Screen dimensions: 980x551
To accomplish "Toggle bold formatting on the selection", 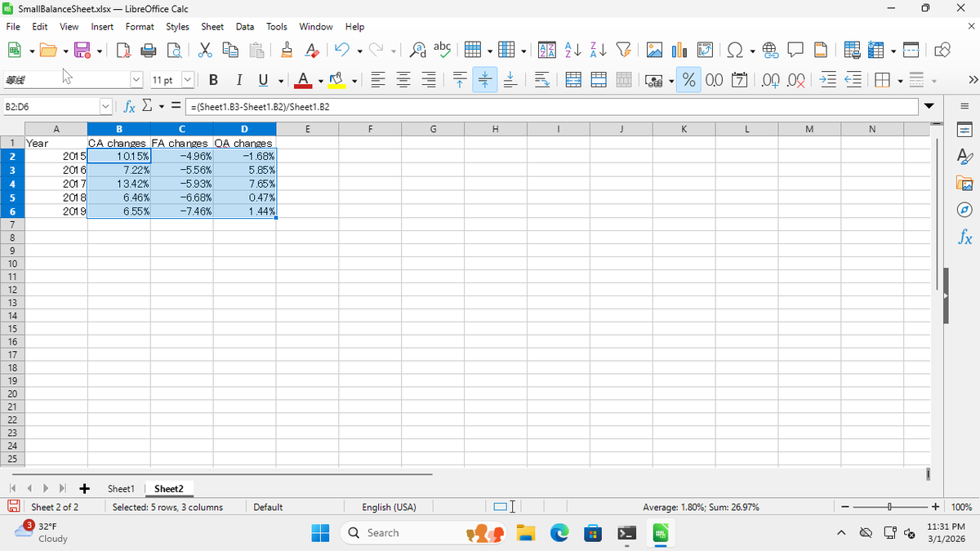I will (x=213, y=80).
